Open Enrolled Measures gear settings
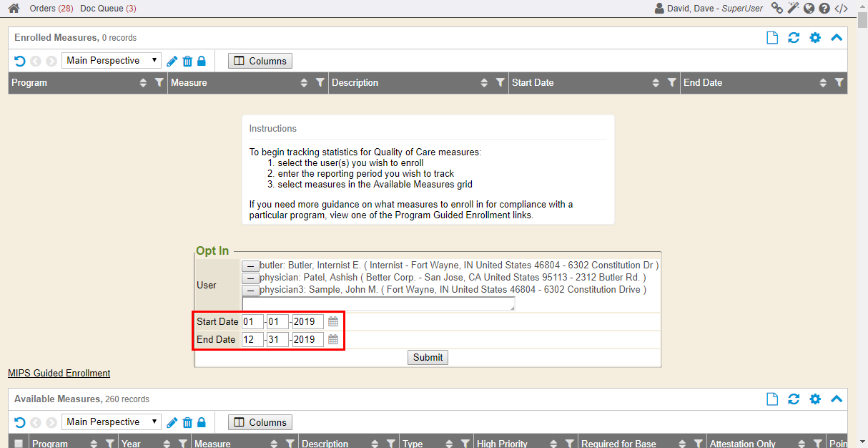The image size is (868, 448). 815,38
